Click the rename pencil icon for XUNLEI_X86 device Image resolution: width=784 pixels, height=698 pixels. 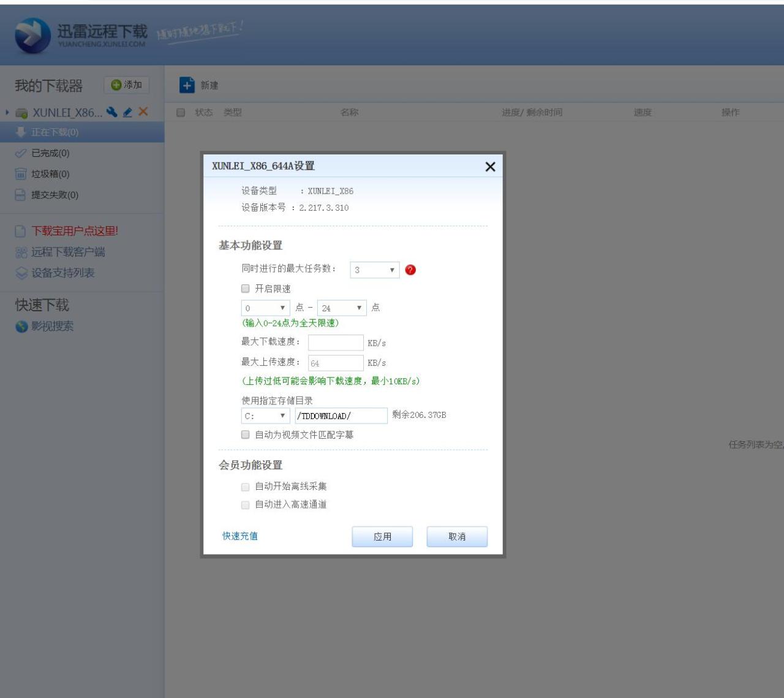127,112
